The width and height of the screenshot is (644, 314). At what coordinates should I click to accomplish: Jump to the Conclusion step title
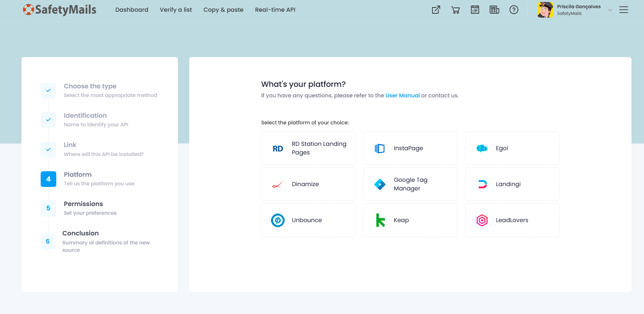[x=81, y=233]
